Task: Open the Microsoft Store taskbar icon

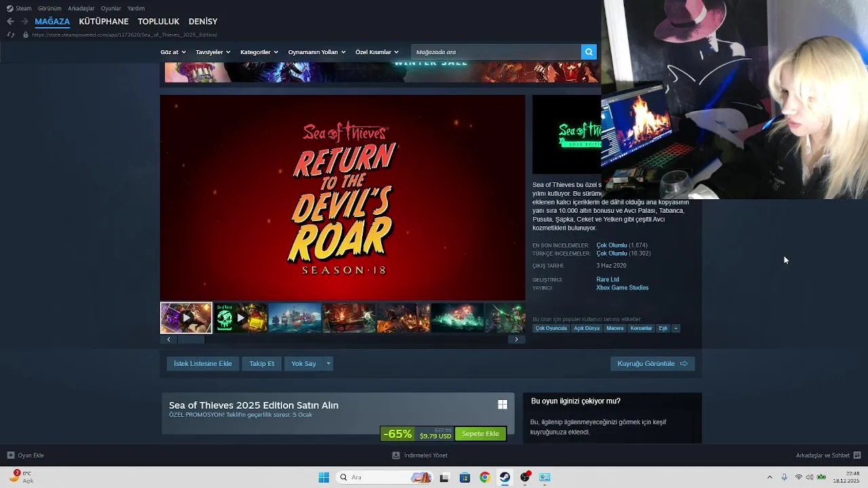Action: 465,477
